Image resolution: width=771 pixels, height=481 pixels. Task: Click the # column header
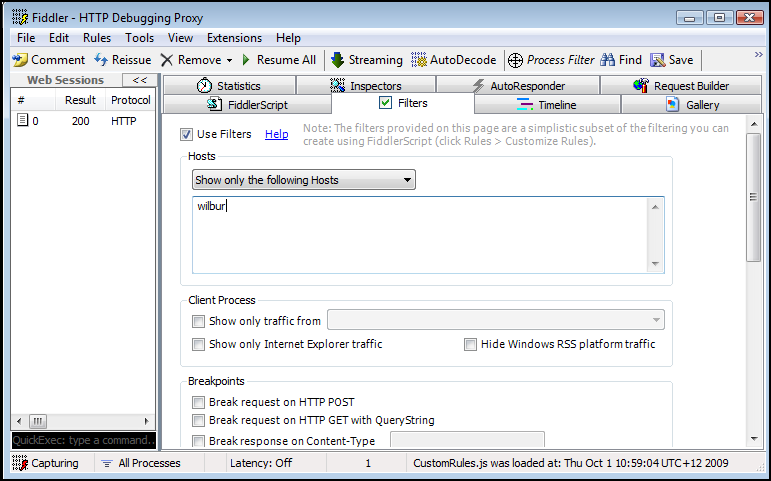click(x=33, y=100)
